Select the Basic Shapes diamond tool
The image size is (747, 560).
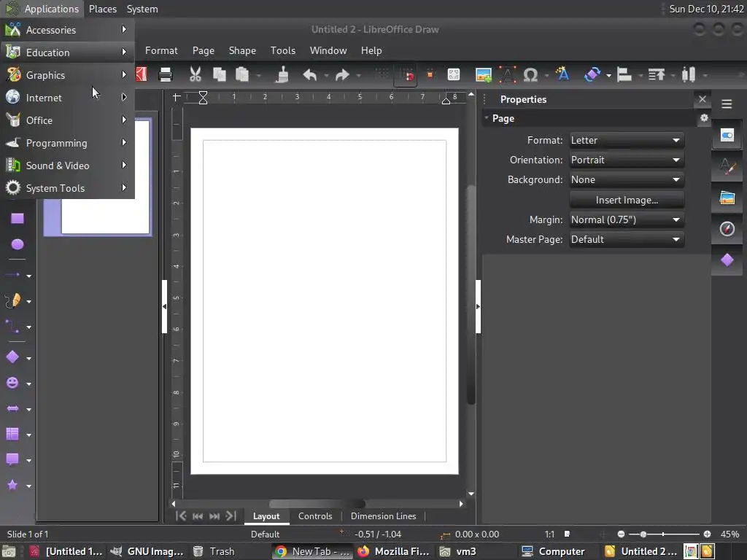coord(12,357)
